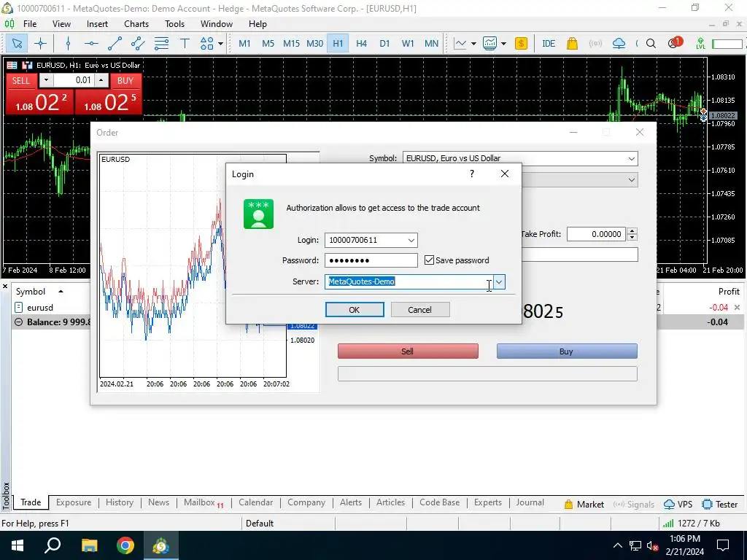Switch to the Calendar tab
Screen dimensions: 747x560
256,502
